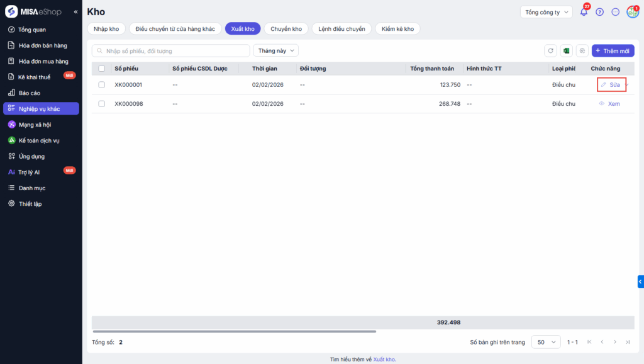Collapse the sidebar with double-chevron icon
This screenshot has width=644, height=364.
click(x=75, y=12)
